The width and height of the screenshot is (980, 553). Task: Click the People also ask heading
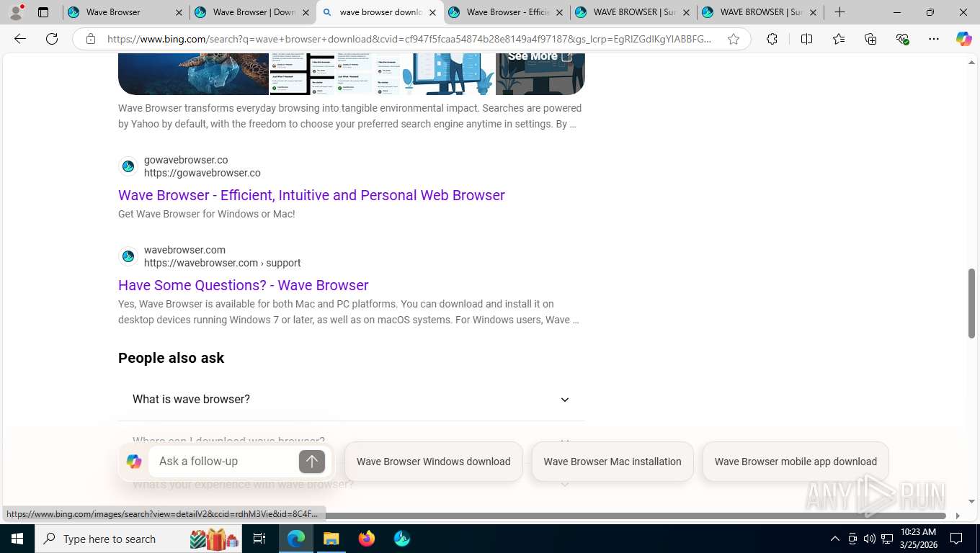coord(171,358)
